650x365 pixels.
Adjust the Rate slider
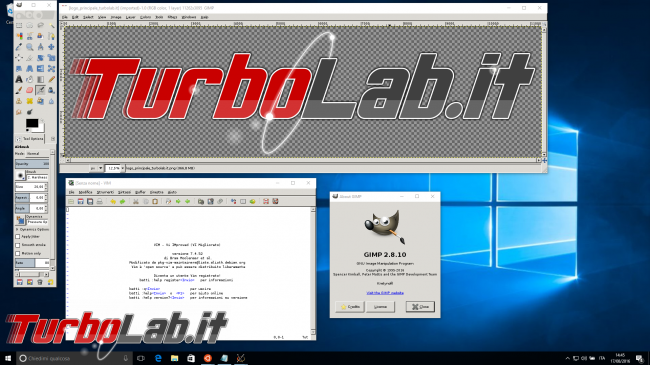click(32, 263)
